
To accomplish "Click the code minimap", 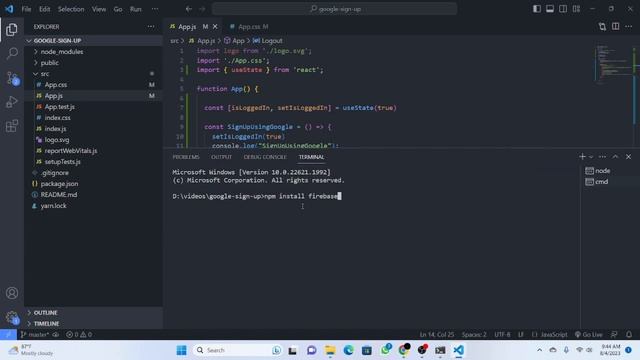I will [612, 63].
